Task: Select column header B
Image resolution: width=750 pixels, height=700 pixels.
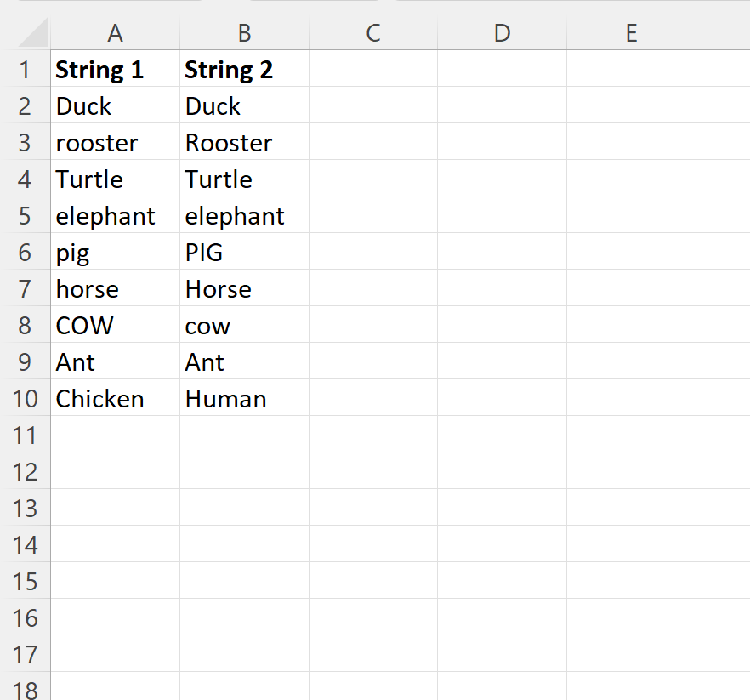Action: [x=244, y=32]
